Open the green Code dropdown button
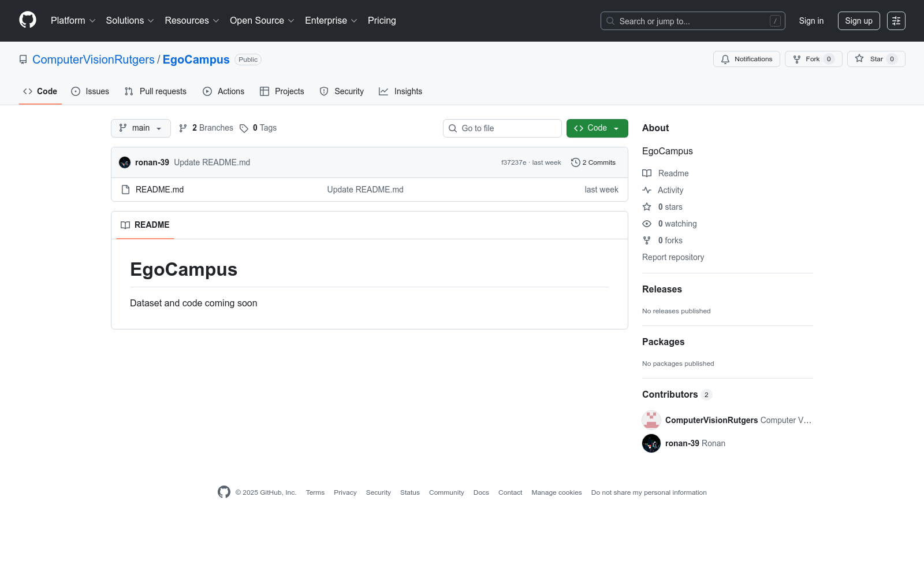This screenshot has height=578, width=924. (597, 128)
